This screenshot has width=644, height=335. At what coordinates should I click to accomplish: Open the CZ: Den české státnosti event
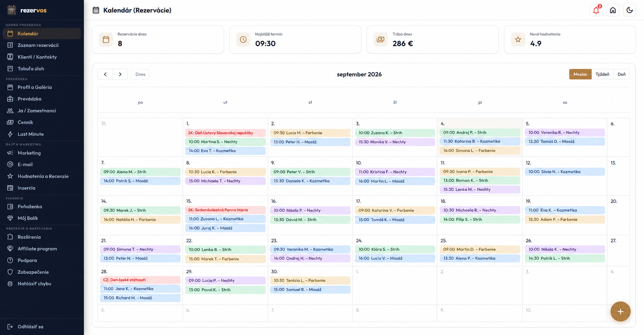click(x=140, y=280)
